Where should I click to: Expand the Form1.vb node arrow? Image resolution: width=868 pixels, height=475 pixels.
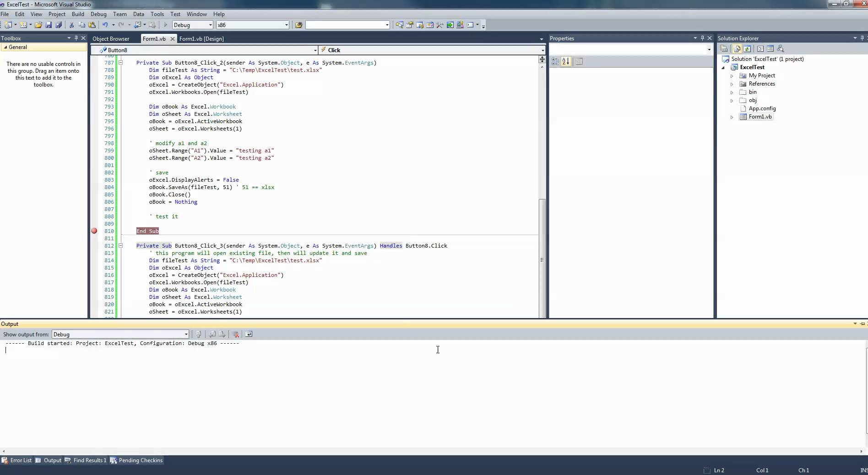tap(732, 117)
